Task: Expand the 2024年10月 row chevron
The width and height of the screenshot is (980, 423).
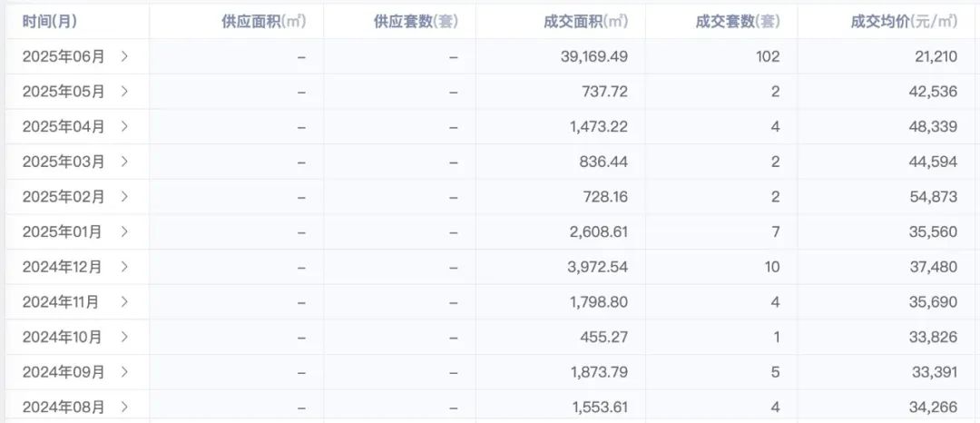Action: (124, 337)
